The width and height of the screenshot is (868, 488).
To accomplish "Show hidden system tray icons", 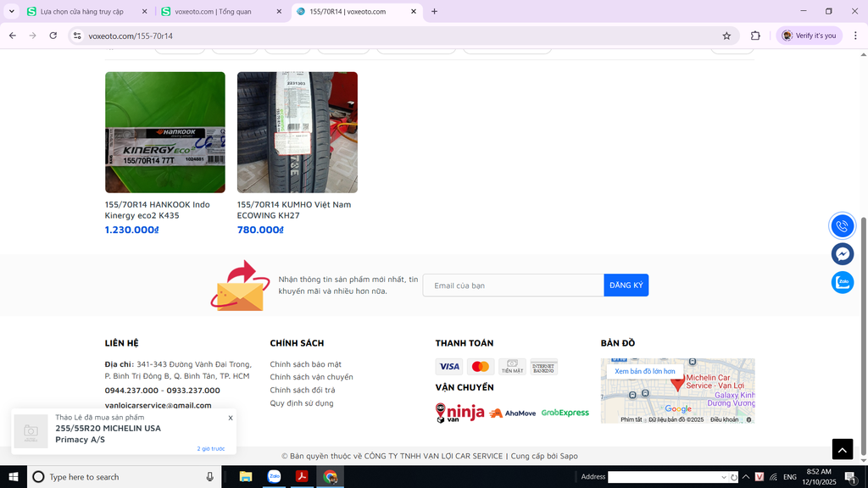I will coord(746,477).
